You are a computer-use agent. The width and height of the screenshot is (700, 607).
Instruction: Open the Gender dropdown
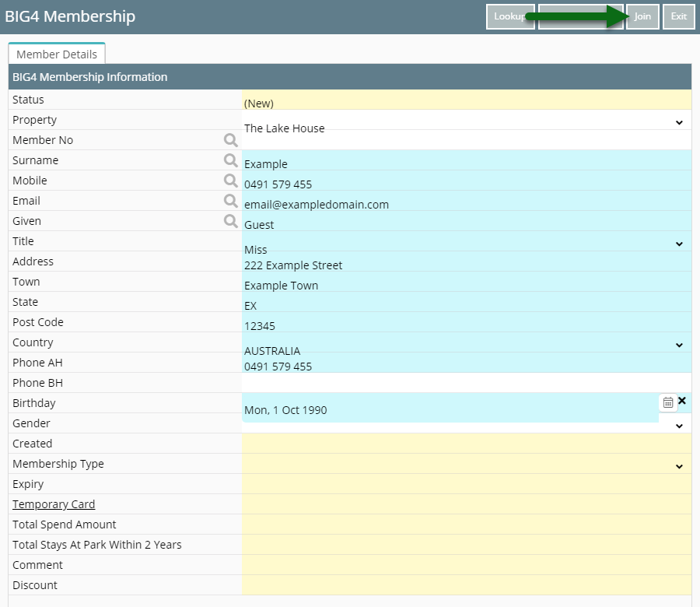pyautogui.click(x=679, y=426)
